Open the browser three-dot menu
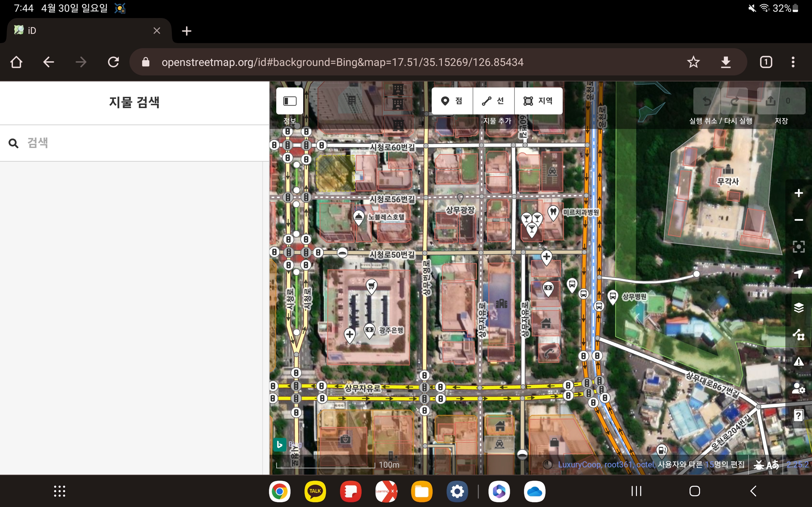This screenshot has width=812, height=507. [793, 62]
